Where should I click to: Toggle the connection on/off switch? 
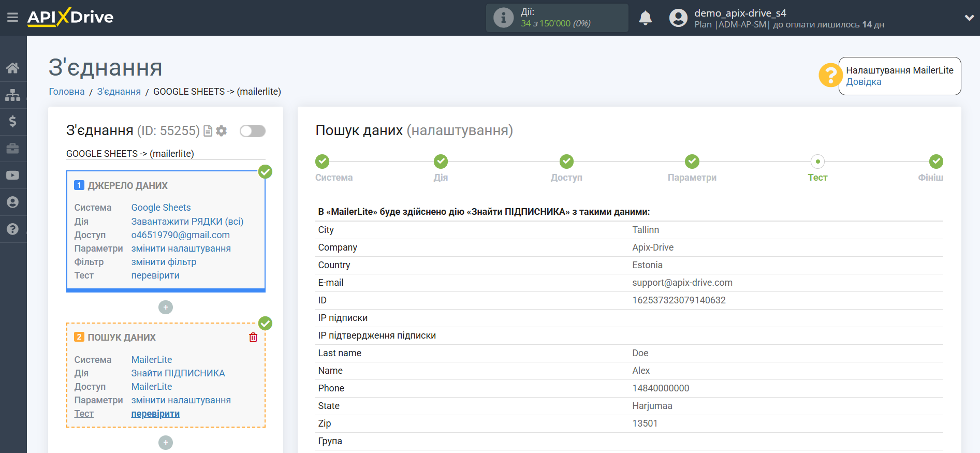(253, 131)
